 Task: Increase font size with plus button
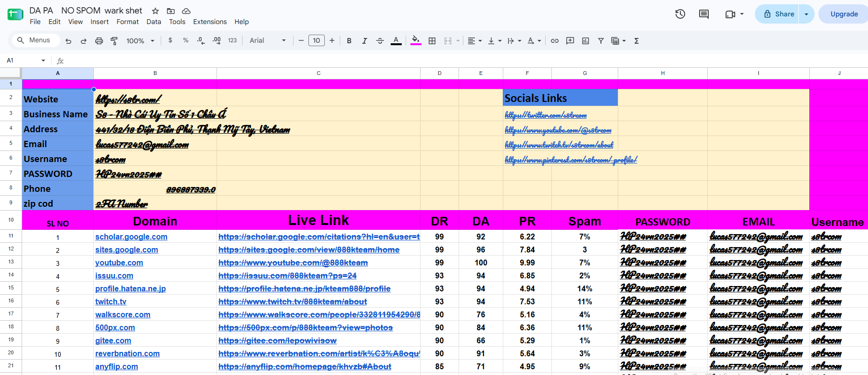tap(332, 41)
